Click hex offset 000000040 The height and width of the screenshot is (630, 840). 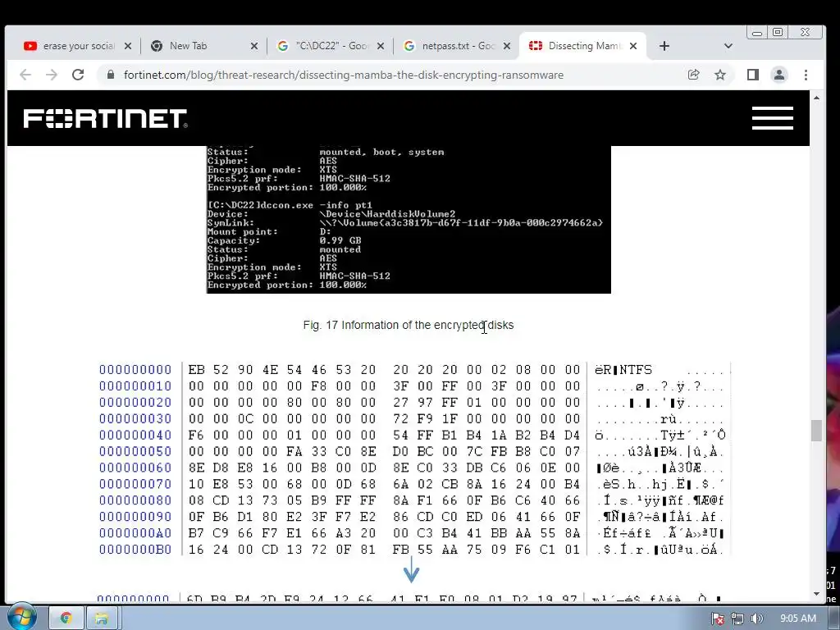pyautogui.click(x=135, y=435)
